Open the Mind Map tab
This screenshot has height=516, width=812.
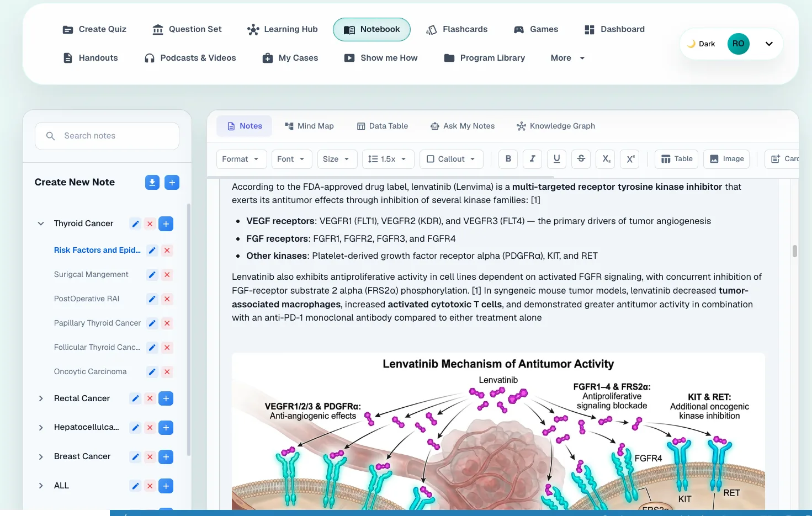pyautogui.click(x=309, y=126)
